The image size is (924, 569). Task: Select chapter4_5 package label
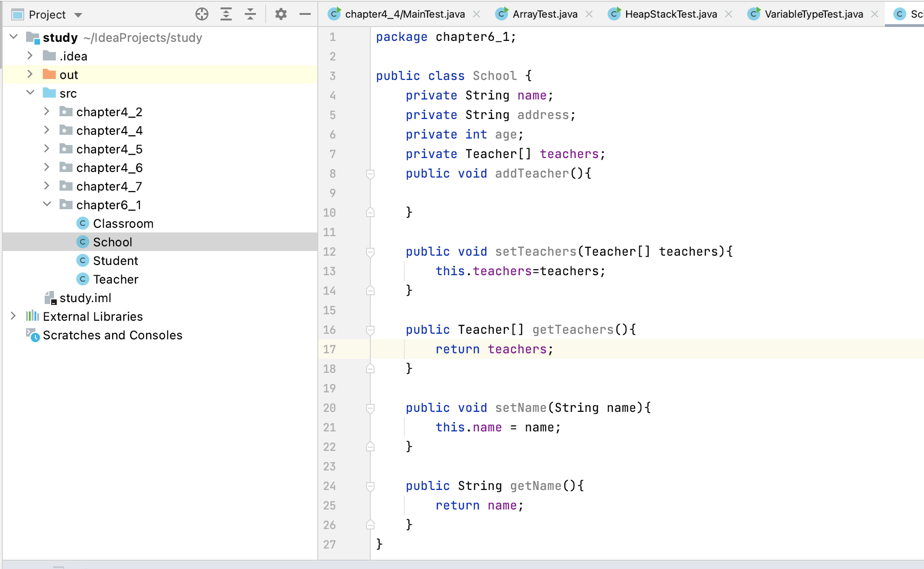click(x=109, y=149)
